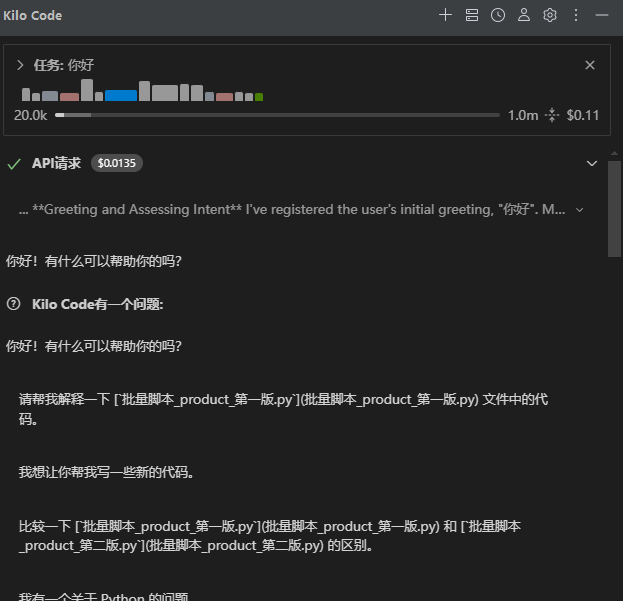Click the question mark icon by Kilo Code有一个问题
The image size is (623, 601).
click(x=14, y=304)
